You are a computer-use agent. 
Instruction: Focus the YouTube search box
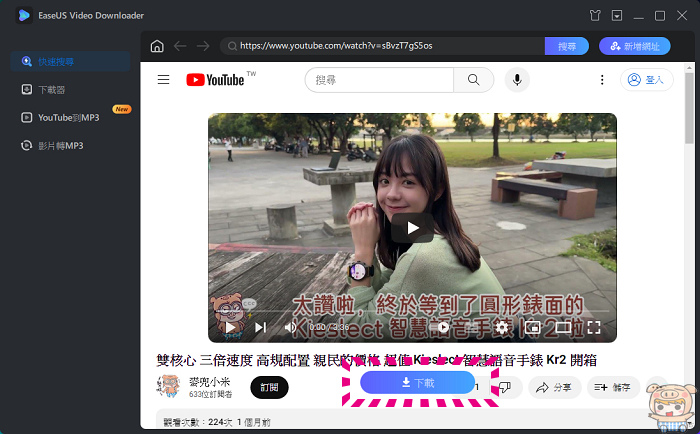[379, 80]
